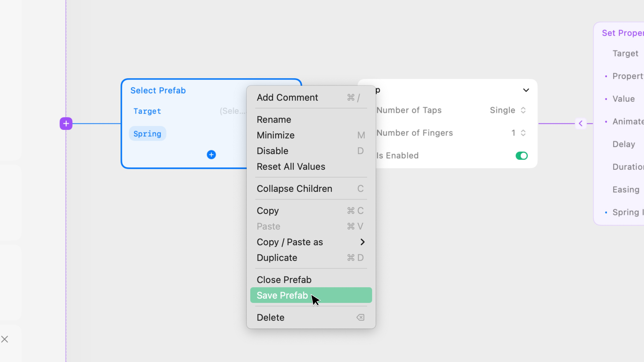The height and width of the screenshot is (362, 644).
Task: Toggle the Is Enabled switch
Action: (x=522, y=156)
